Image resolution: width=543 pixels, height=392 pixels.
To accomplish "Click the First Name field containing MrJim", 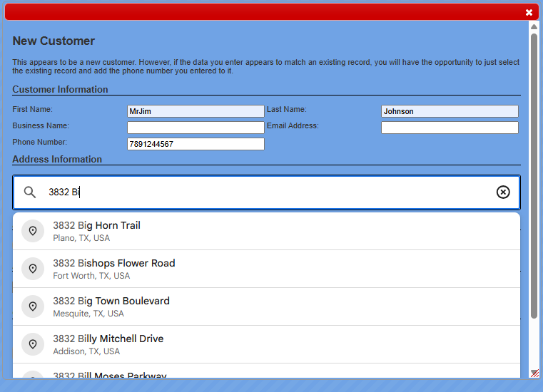I will coord(196,111).
